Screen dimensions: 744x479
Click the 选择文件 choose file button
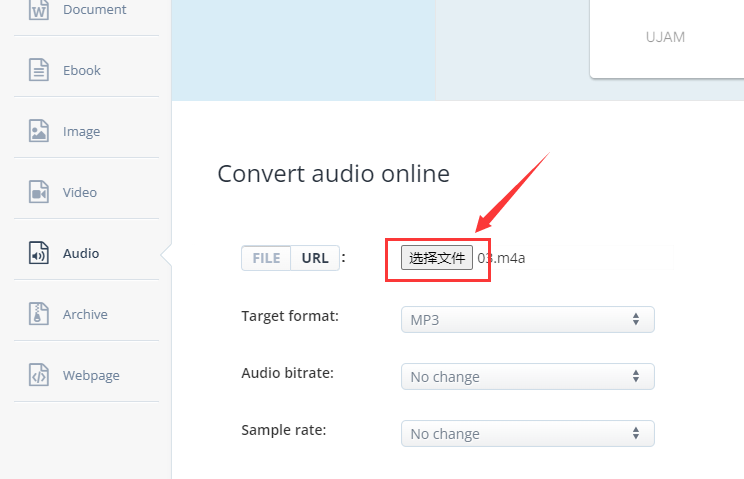point(437,258)
